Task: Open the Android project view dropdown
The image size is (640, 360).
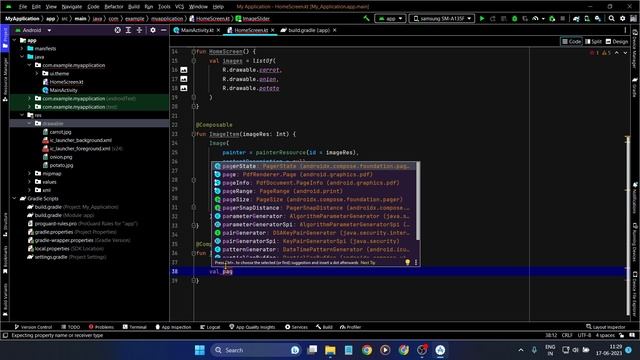Action: 33,30
